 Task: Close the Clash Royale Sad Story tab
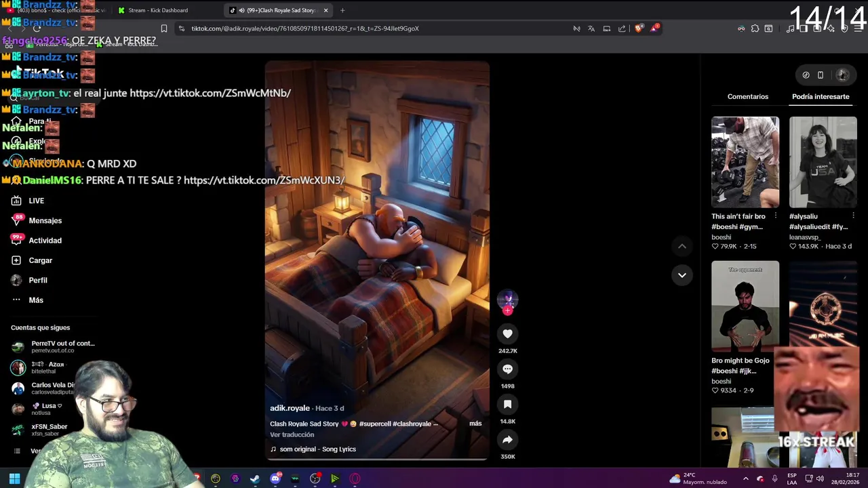point(326,10)
